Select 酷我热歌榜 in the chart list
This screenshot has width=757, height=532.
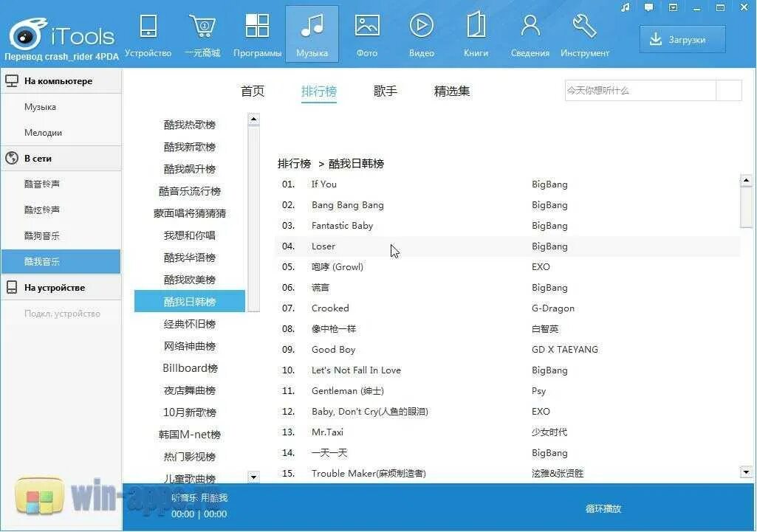[191, 124]
